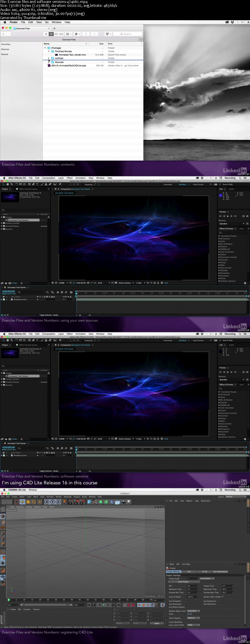
Task: Click the Share button in Finder toolbar
Action: tap(86, 34)
